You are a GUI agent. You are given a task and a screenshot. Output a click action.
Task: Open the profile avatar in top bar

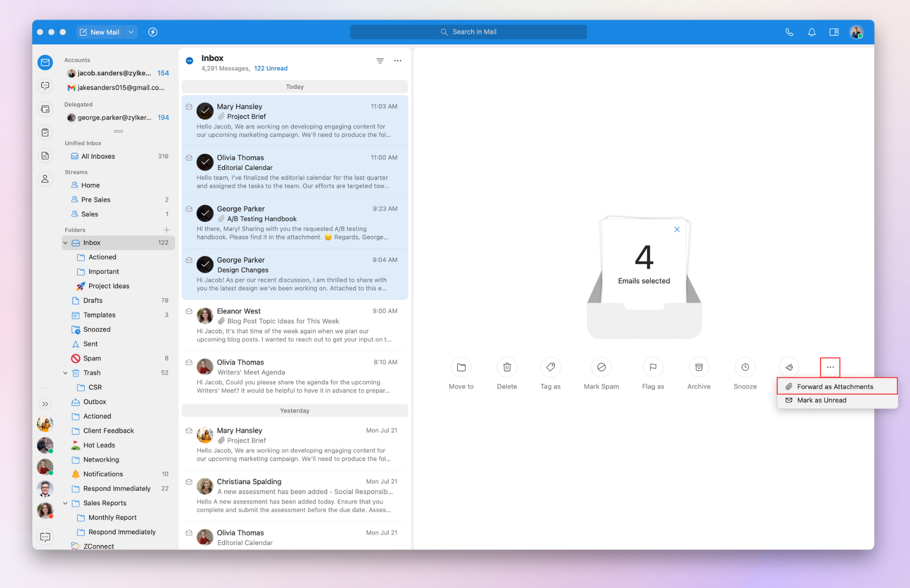[x=856, y=32]
